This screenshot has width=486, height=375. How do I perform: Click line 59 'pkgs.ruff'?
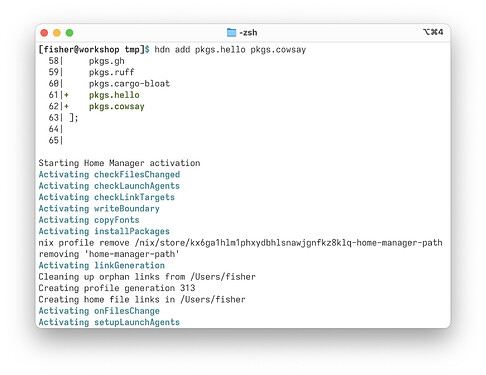(111, 72)
